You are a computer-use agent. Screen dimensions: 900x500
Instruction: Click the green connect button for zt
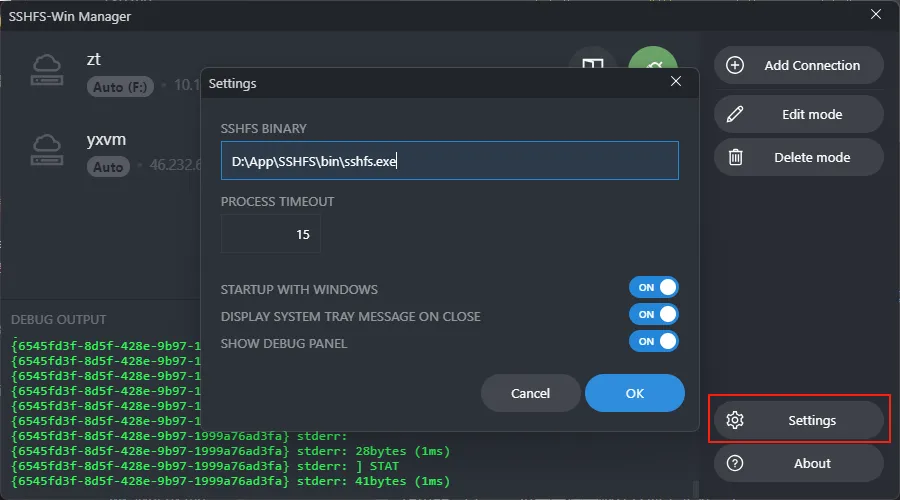pos(653,64)
